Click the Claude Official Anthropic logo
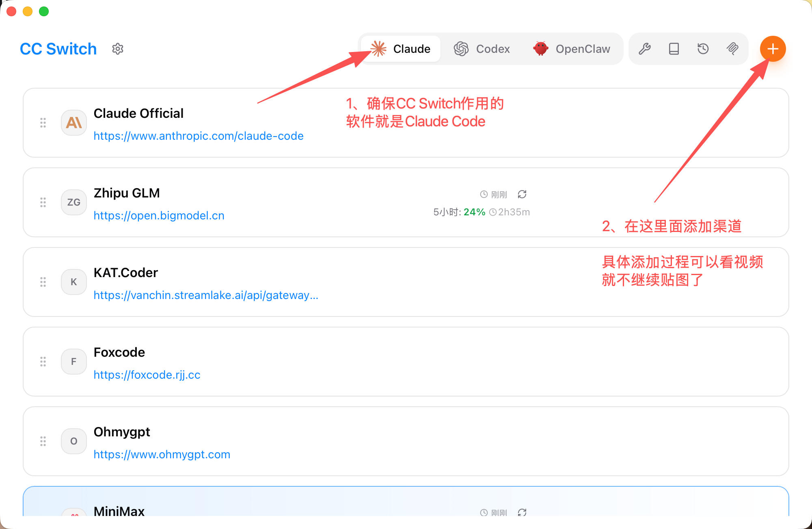 (74, 123)
